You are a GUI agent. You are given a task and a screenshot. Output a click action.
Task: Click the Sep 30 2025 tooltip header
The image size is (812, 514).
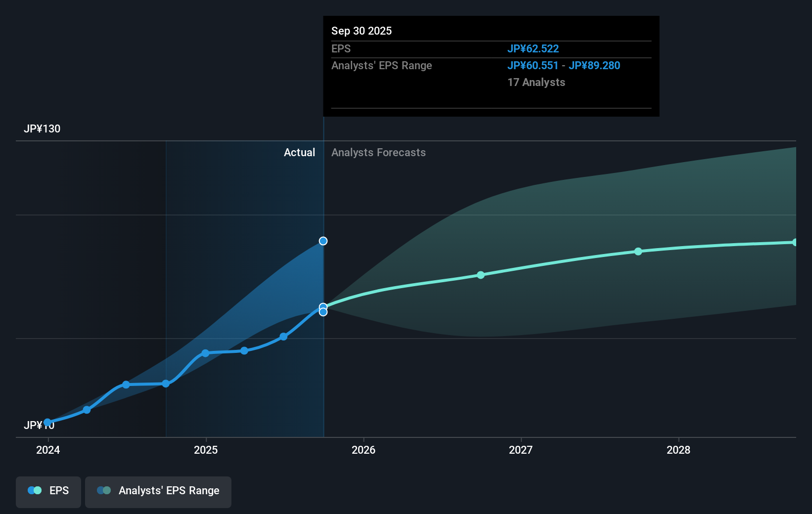(x=361, y=31)
